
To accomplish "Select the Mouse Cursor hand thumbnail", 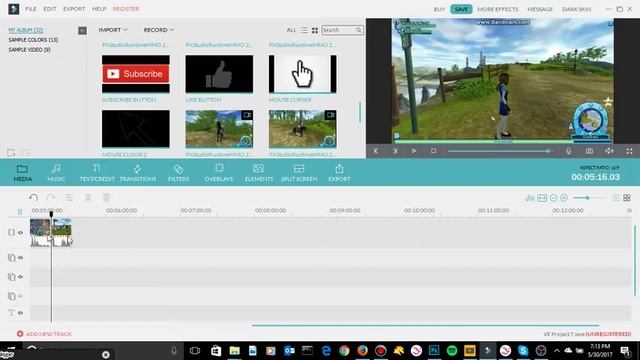I will [302, 74].
